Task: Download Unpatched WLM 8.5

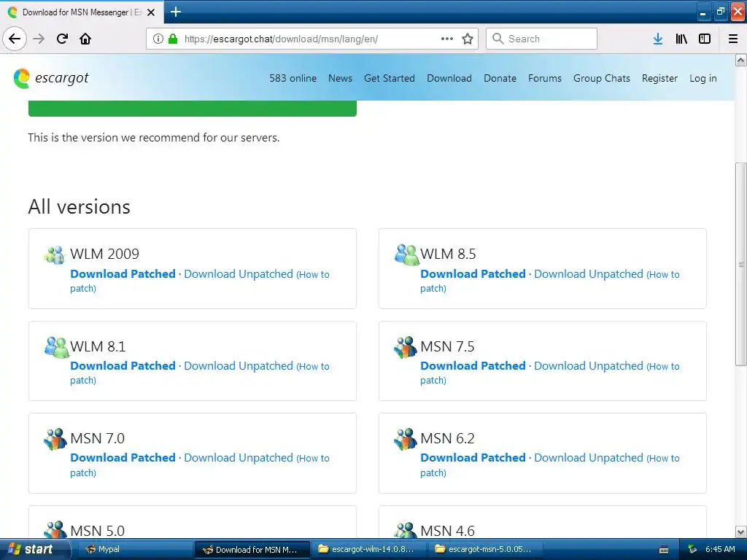Action: pyautogui.click(x=589, y=274)
